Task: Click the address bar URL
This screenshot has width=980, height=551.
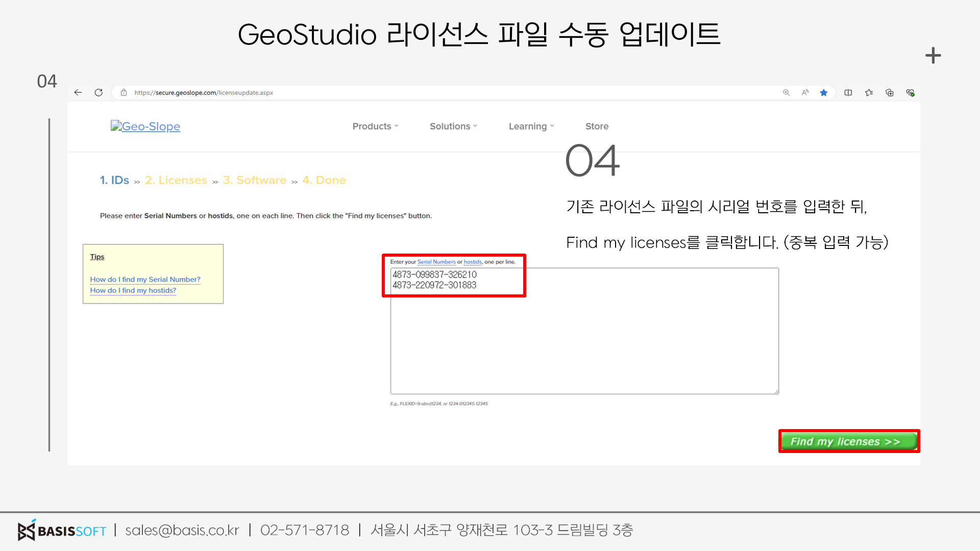Action: pos(204,92)
